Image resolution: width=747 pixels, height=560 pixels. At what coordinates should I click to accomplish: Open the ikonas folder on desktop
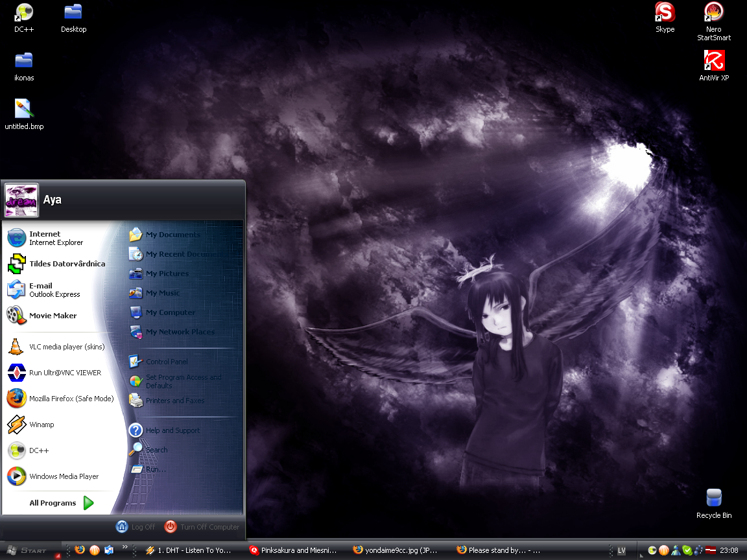pyautogui.click(x=24, y=67)
